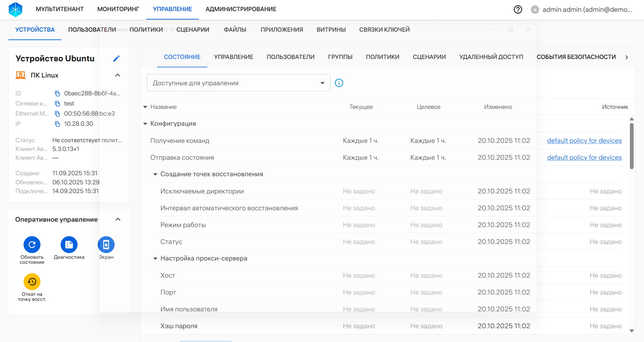Image resolution: width=644 pixels, height=342 pixels.
Task: Copy the IP address 10.28.0.30
Action: pos(57,124)
